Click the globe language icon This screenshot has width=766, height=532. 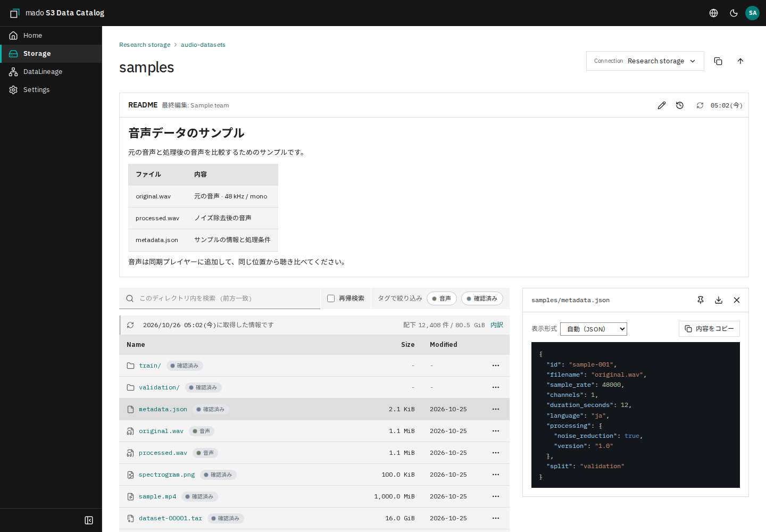[714, 13]
